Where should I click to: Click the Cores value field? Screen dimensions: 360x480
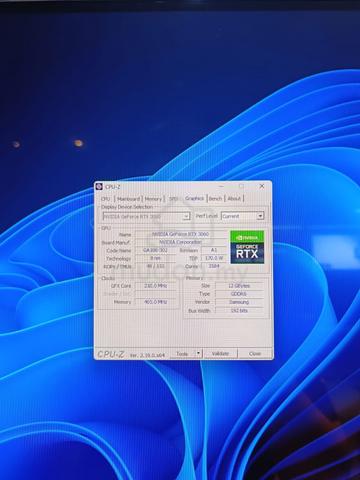point(214,266)
